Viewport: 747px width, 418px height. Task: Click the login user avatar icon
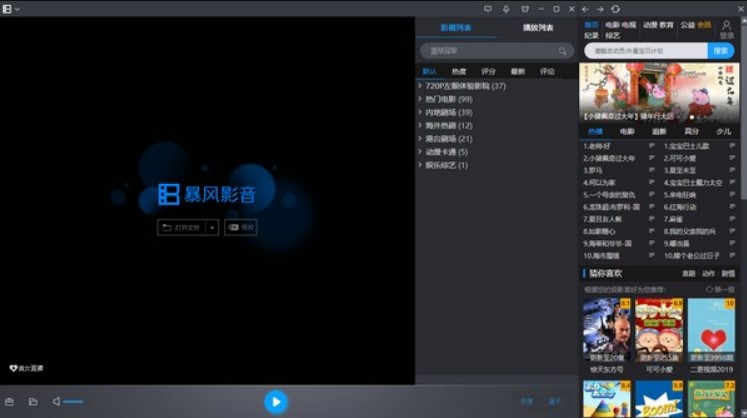tap(727, 25)
